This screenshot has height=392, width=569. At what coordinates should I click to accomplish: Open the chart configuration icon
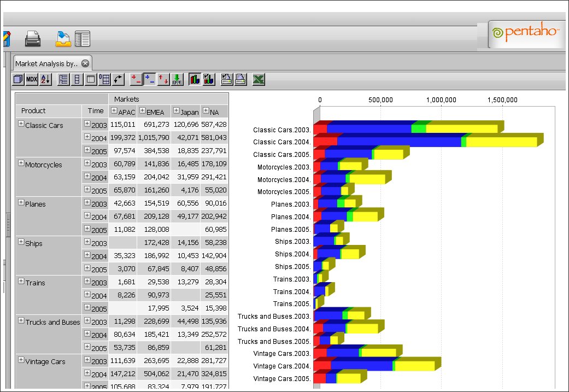[208, 80]
